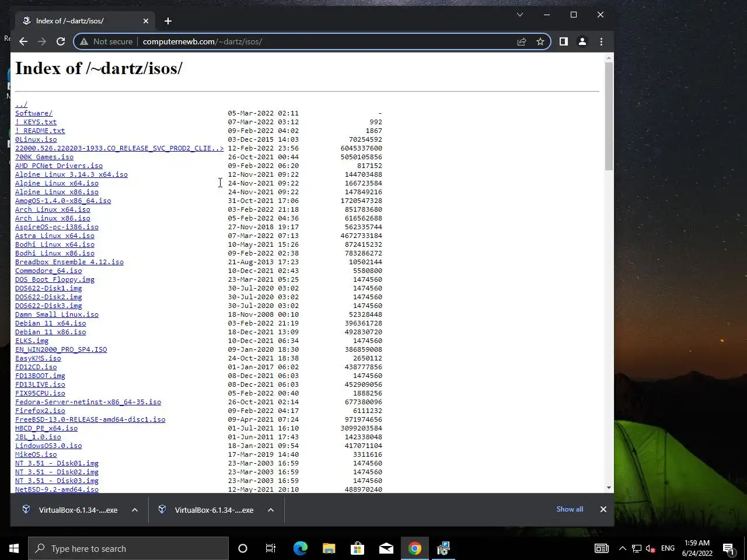Image resolution: width=747 pixels, height=560 pixels.
Task: Download NT_3.51_-_Disk01.img
Action: point(57,463)
